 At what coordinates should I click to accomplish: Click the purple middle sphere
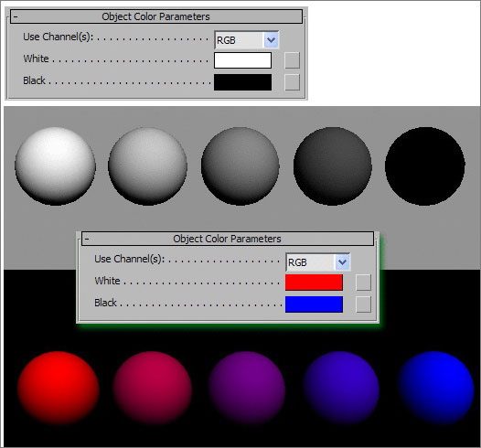tap(247, 388)
